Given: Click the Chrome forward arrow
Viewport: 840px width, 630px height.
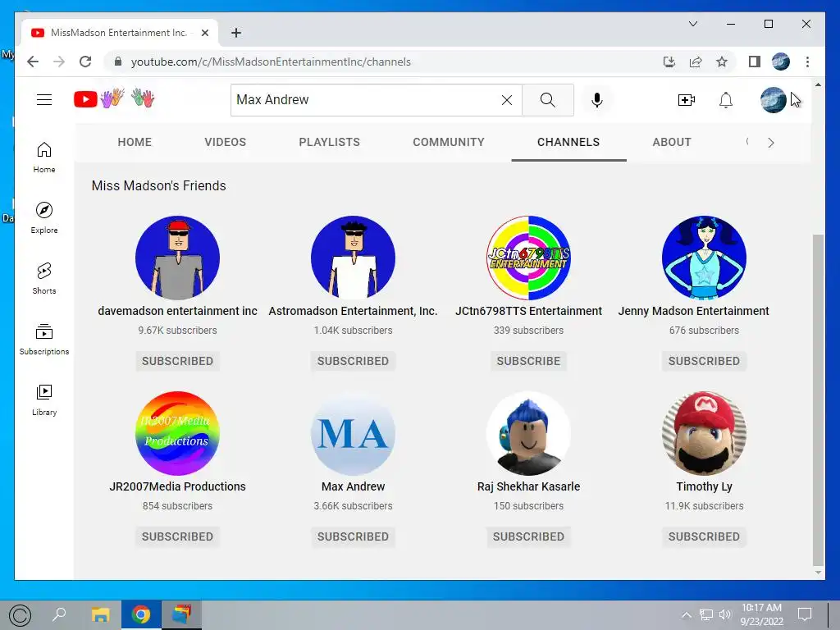Looking at the screenshot, I should (x=59, y=62).
